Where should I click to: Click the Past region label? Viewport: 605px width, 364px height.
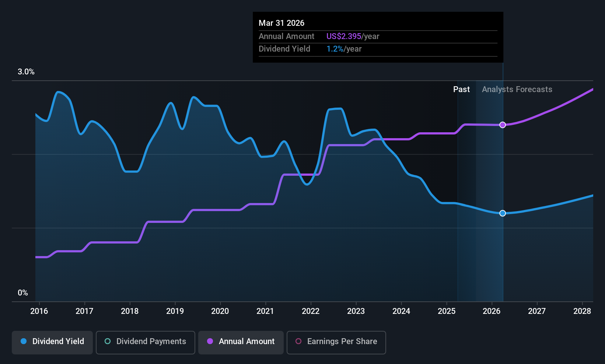click(461, 90)
